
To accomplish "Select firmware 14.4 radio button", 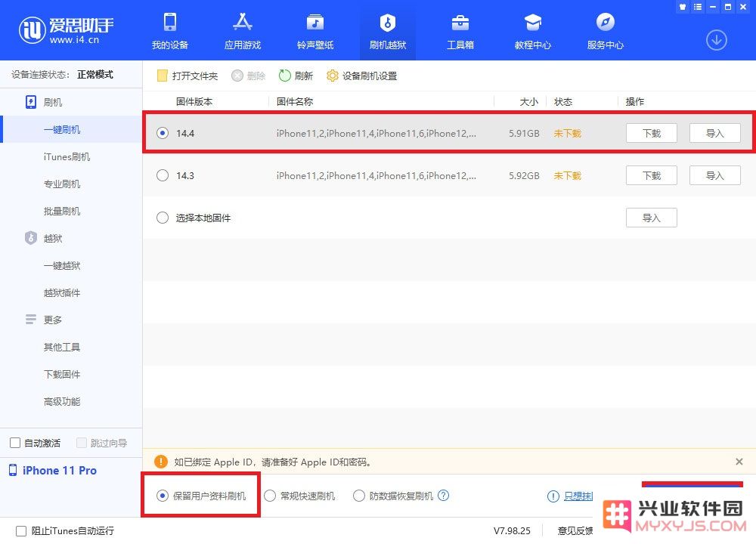I will (x=163, y=133).
